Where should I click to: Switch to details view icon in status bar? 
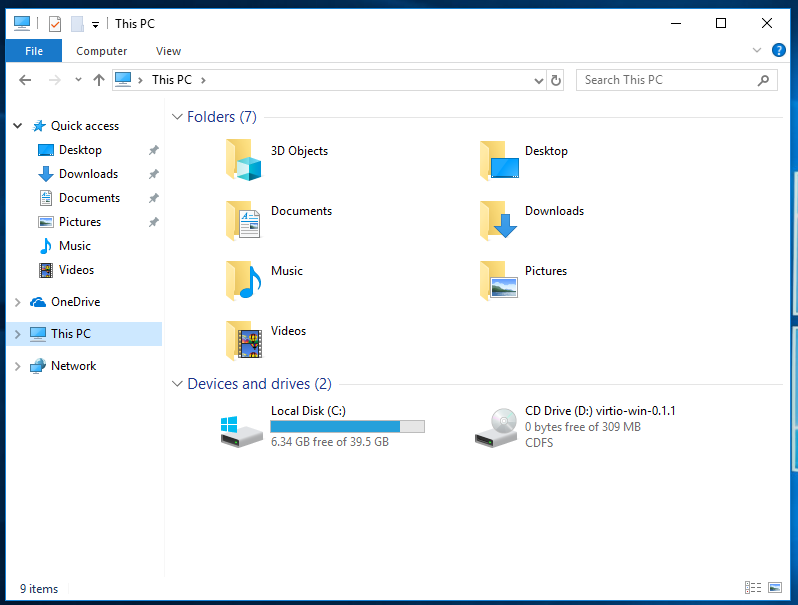(753, 588)
